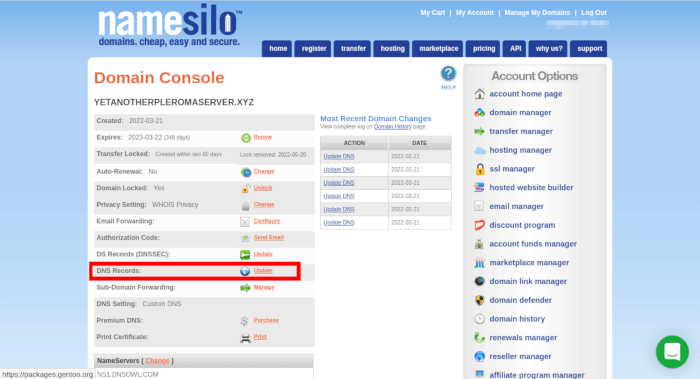Viewport: 700px width, 379px height.
Task: Click Manage My Domains link
Action: (x=537, y=12)
